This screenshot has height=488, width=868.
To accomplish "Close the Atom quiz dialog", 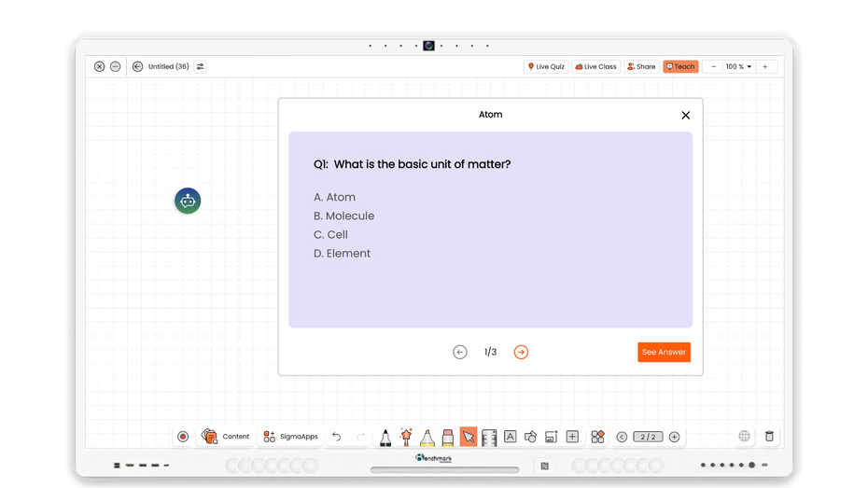I will coord(686,115).
